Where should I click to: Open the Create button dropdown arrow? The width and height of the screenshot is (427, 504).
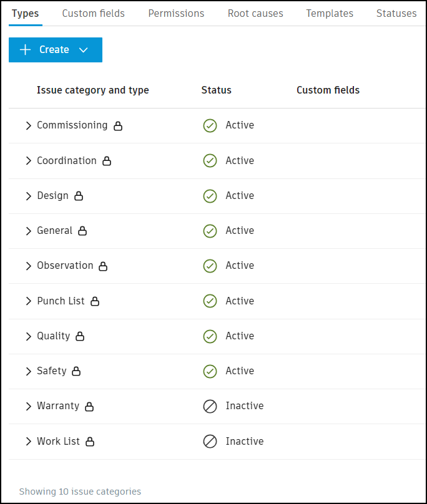point(83,50)
